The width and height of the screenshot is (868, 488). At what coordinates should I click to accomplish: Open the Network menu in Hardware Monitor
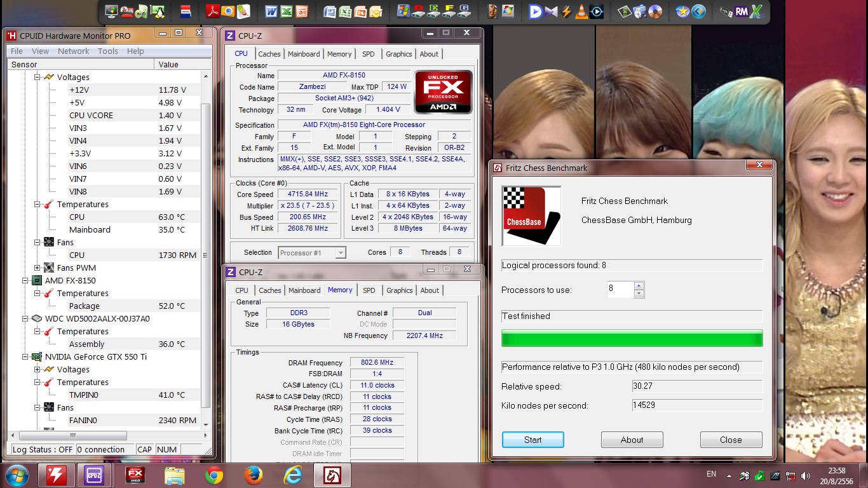point(74,51)
